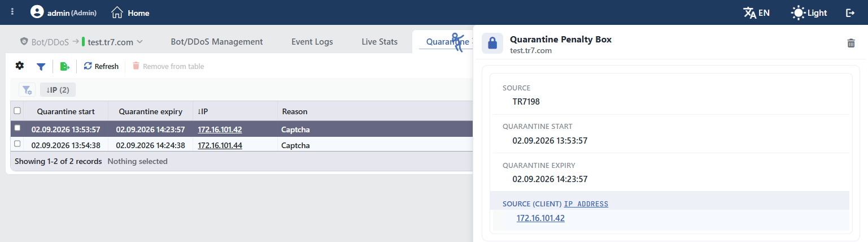This screenshot has height=242, width=868.
Task: Click Captcha reason for 172.16.101.44
Action: pyautogui.click(x=295, y=145)
